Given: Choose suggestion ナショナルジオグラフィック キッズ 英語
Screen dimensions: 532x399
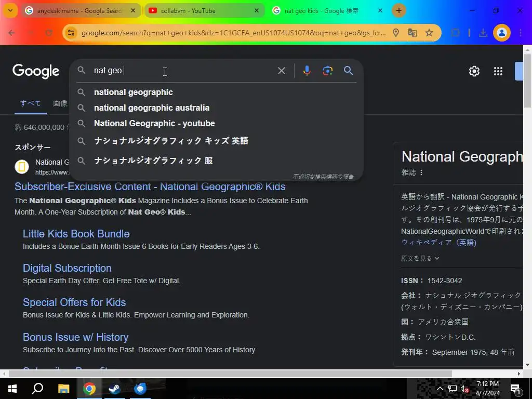Looking at the screenshot, I should pyautogui.click(x=216, y=141).
